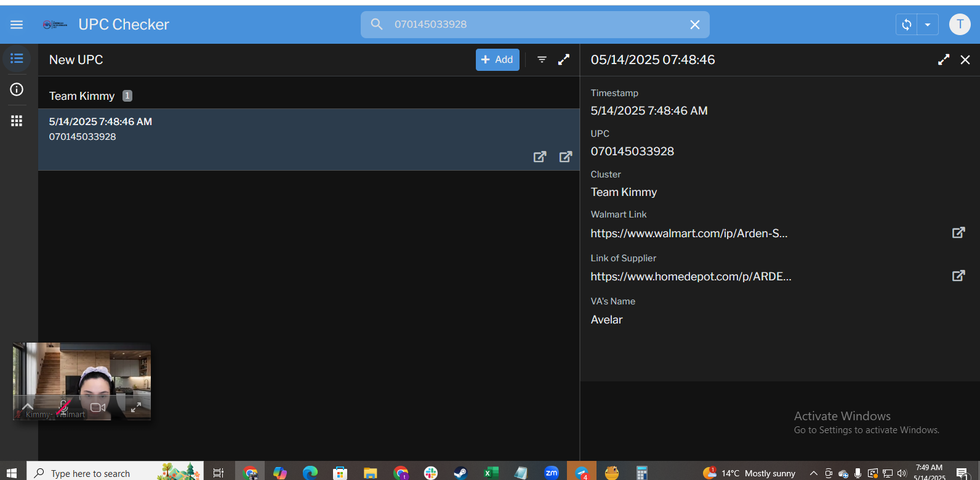Screen dimensions: 980x480
Task: Open the apps grid sidebar icon
Action: 17,121
